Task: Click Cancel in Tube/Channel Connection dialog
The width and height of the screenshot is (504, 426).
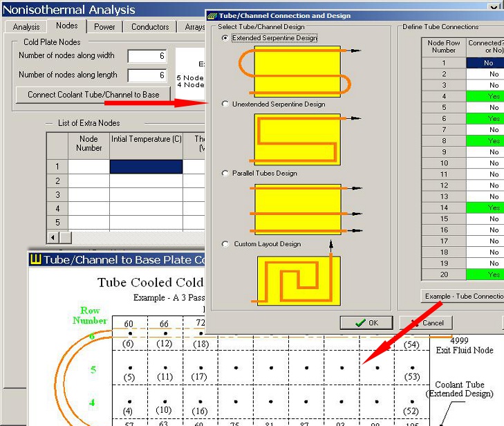Action: pos(426,323)
